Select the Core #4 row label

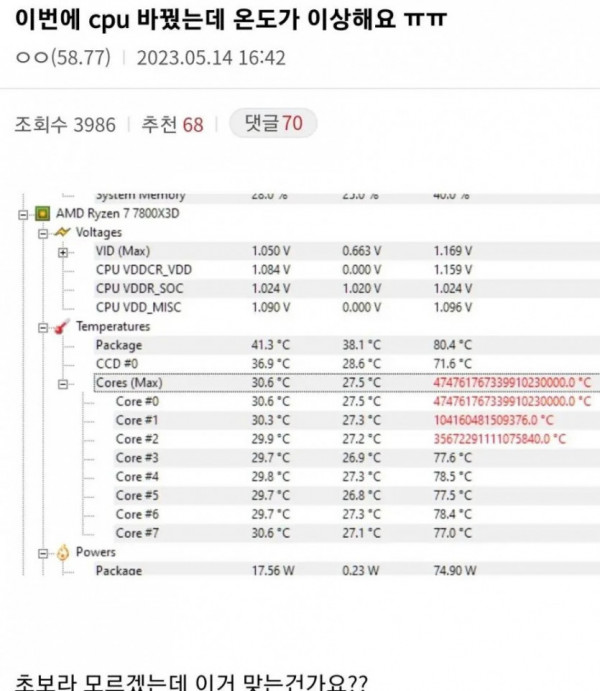point(137,477)
